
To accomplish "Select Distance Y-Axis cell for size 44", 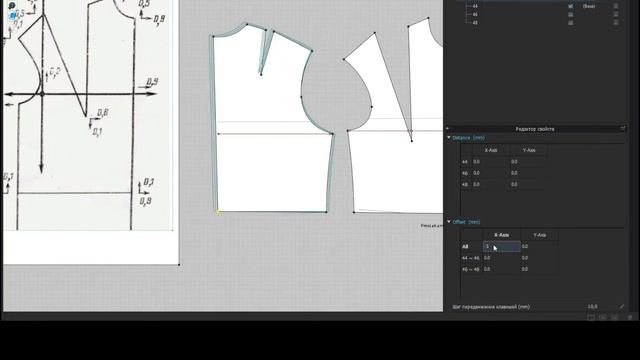I will click(529, 162).
